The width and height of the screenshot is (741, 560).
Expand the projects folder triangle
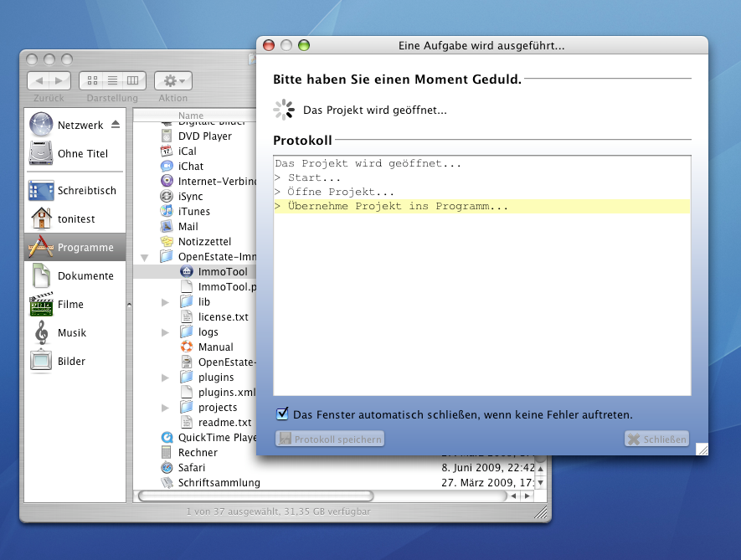point(165,408)
